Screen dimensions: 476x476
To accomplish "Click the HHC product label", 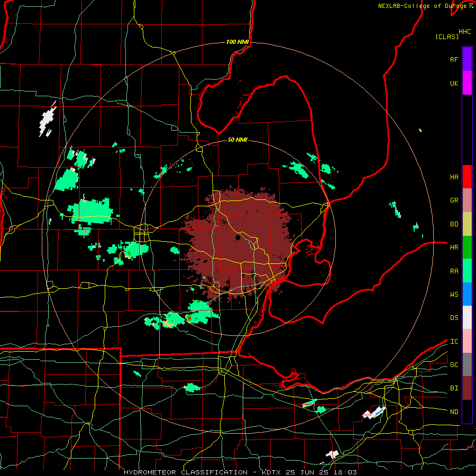I will (x=464, y=32).
